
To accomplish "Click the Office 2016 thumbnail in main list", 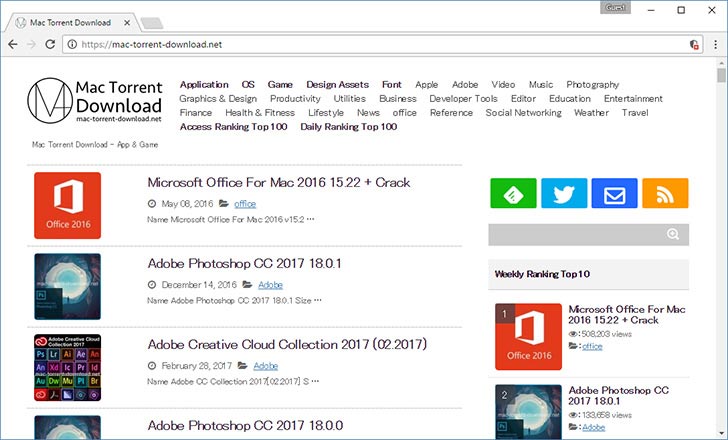I will pos(67,206).
